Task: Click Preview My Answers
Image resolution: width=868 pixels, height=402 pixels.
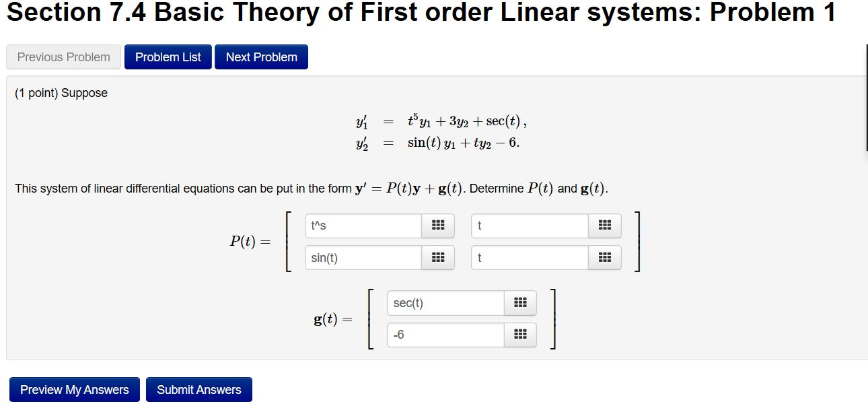Action: pyautogui.click(x=74, y=389)
